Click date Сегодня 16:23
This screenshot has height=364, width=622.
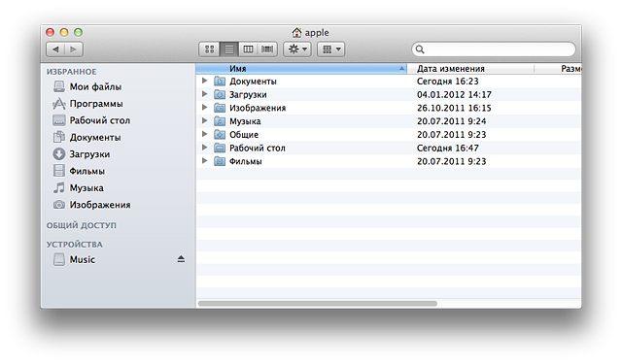[447, 82]
